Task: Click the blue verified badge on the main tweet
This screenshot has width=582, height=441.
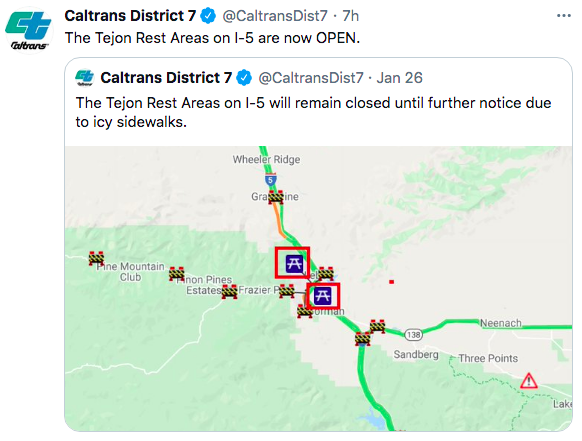Action: [208, 16]
